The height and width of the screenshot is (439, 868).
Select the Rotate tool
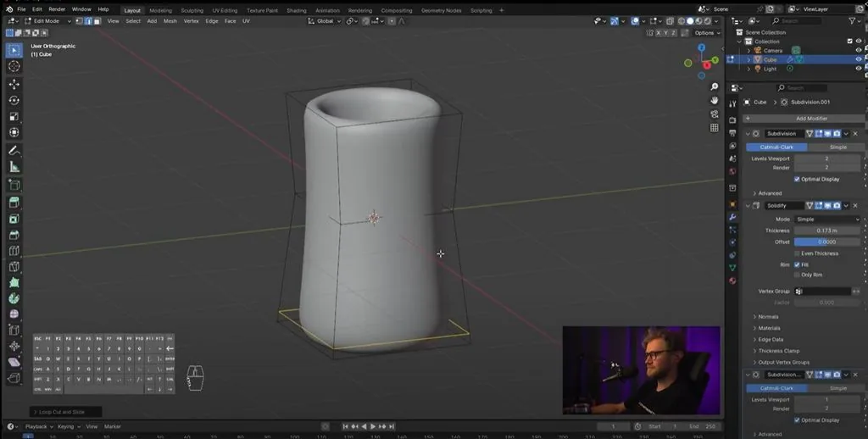click(x=14, y=100)
